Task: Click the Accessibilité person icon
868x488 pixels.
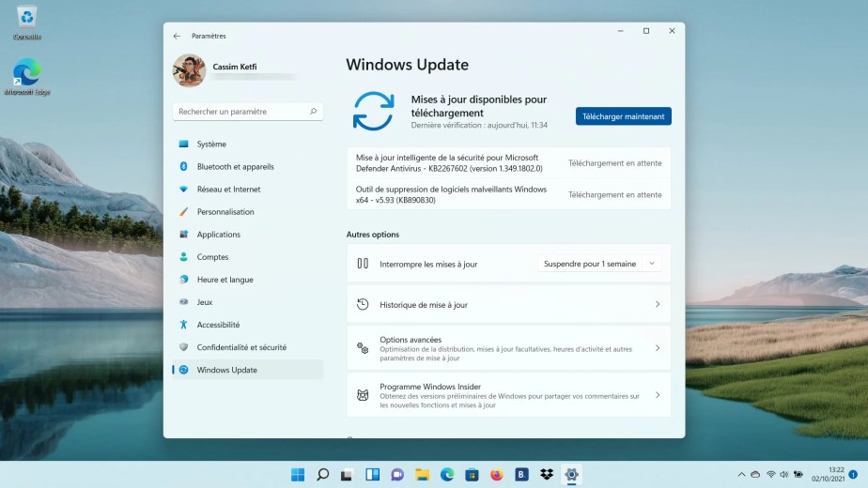Action: point(184,325)
